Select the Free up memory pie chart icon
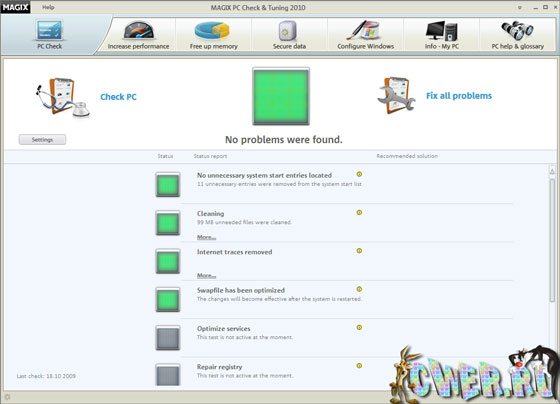 coord(212,30)
